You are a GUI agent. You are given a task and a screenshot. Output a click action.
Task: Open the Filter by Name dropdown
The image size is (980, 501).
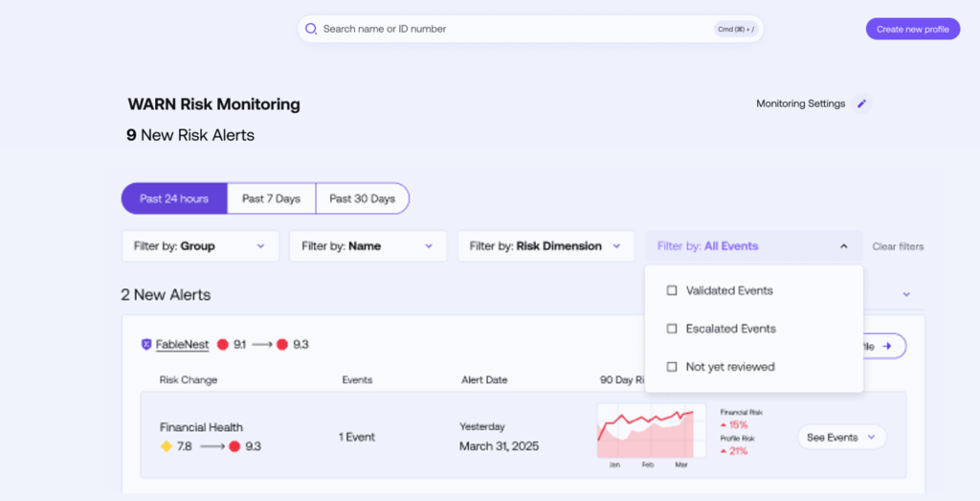(368, 246)
